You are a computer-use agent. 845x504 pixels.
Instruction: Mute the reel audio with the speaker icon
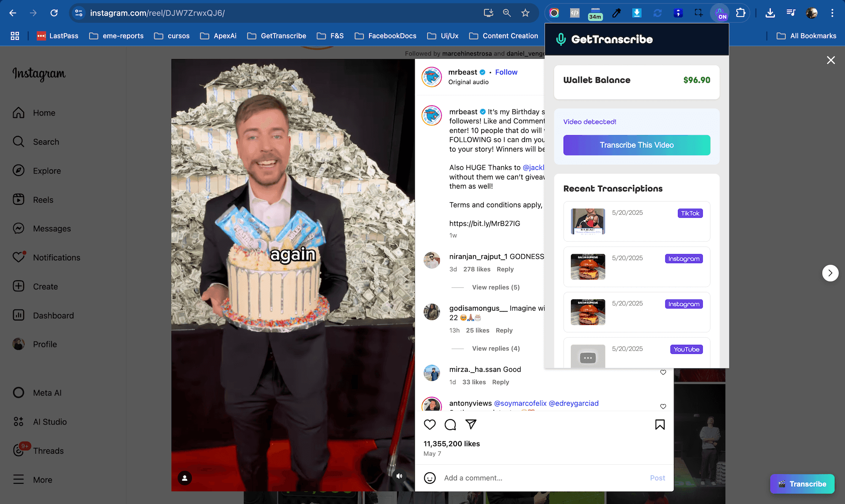[398, 475]
